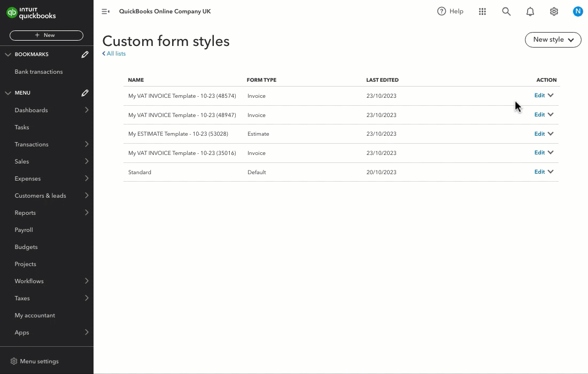Collapse the BOOKMARKS section chevron
The width and height of the screenshot is (588, 374).
point(8,54)
